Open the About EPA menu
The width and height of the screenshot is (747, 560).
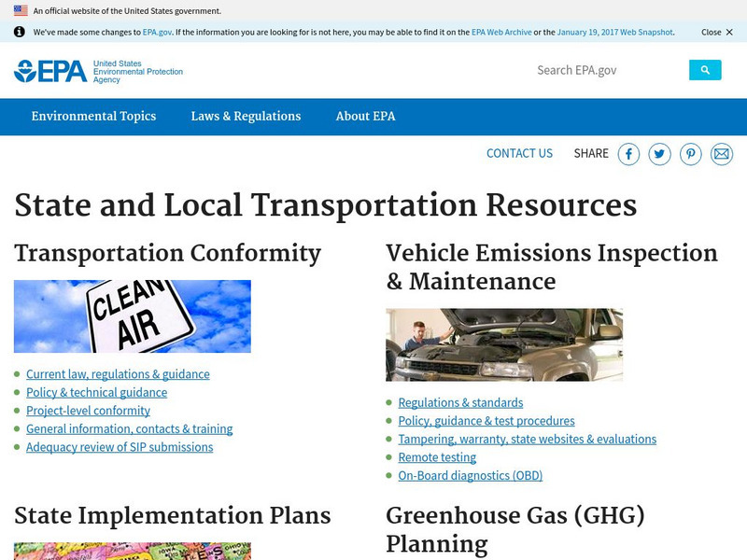point(367,116)
